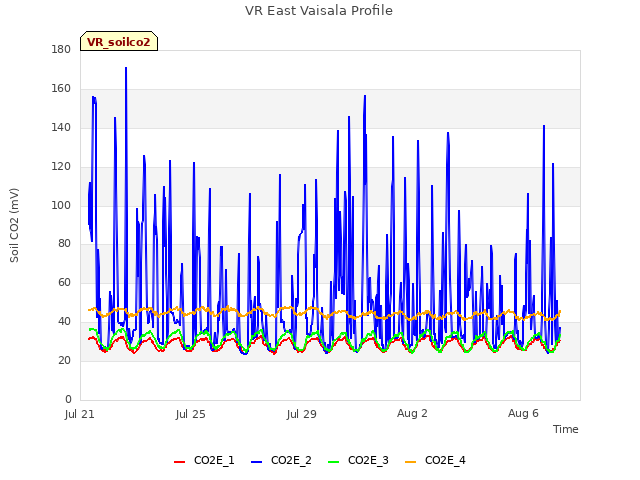640x480 pixels.
Task: Click the chart title VR East Vaisala Profile
Action: pos(319,11)
